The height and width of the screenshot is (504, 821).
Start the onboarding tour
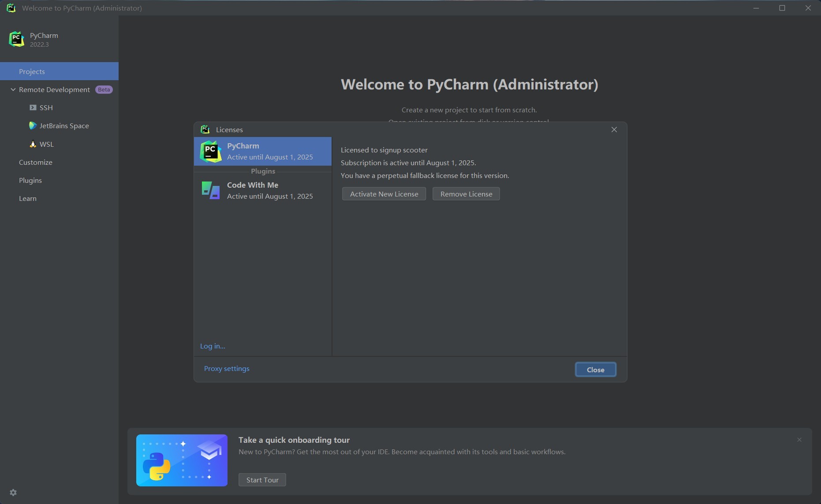click(262, 480)
